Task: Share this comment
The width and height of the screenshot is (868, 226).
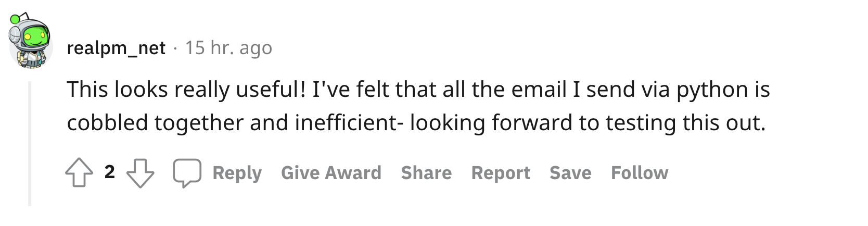Action: (426, 173)
